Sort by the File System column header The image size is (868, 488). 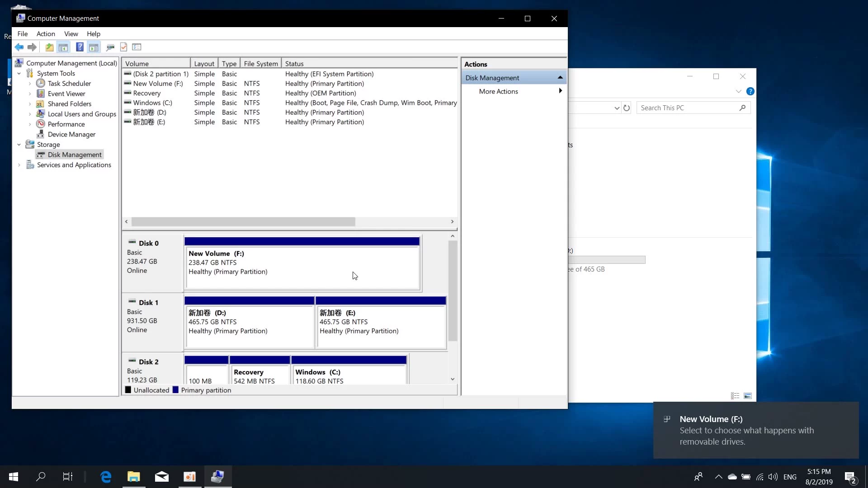click(260, 64)
